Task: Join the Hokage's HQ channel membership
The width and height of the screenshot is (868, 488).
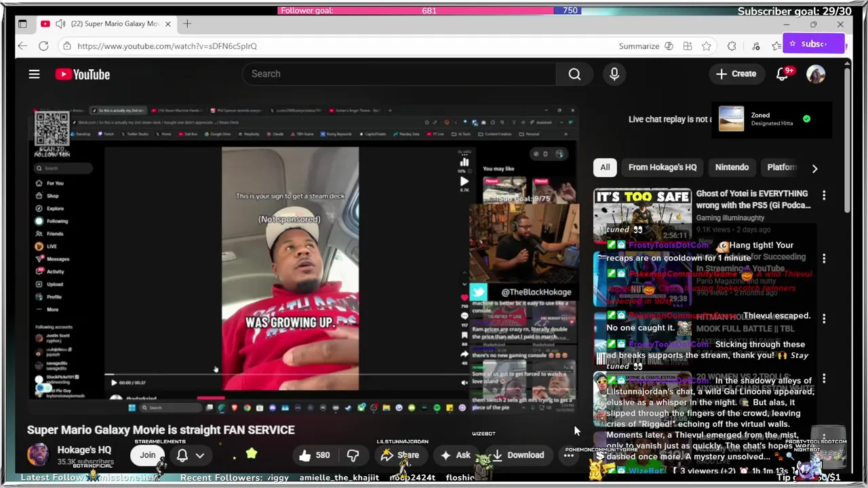Action: (x=147, y=455)
